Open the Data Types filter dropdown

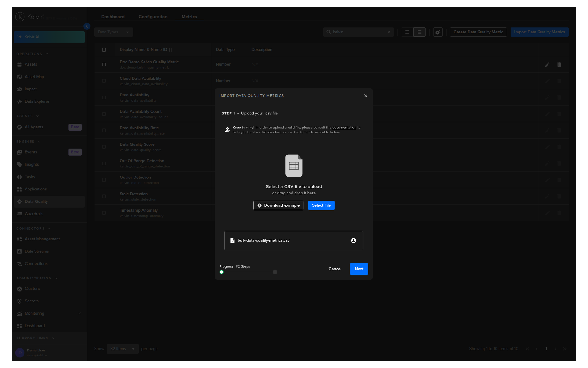click(114, 32)
